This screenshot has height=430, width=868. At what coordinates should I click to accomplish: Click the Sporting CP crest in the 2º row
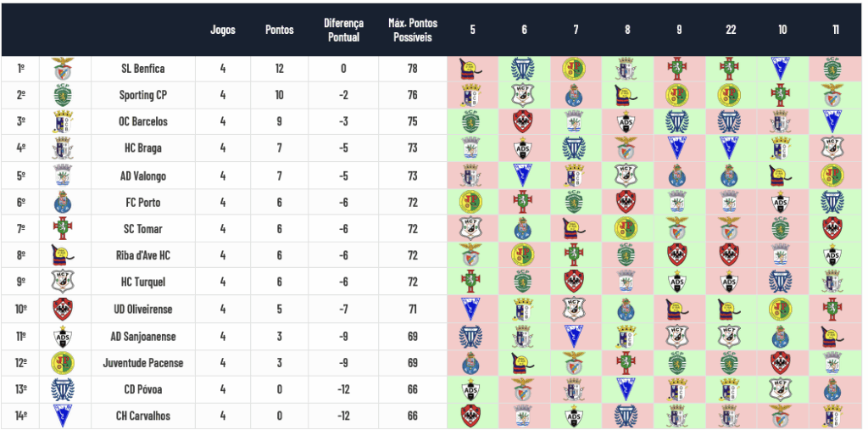point(63,95)
